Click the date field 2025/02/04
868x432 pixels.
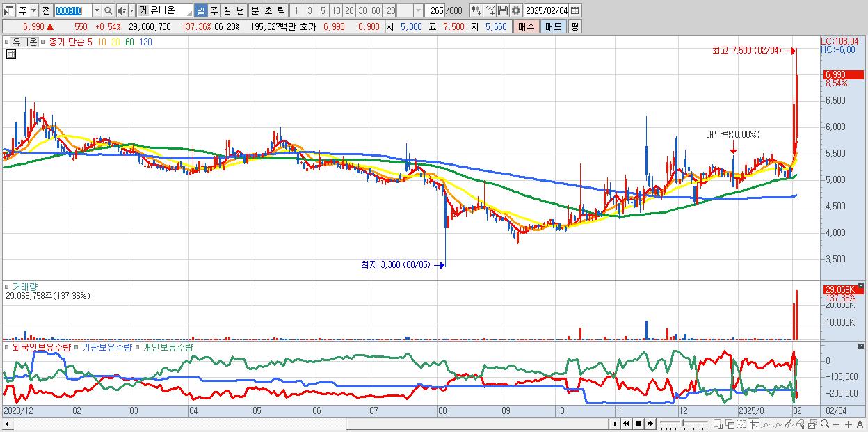546,10
